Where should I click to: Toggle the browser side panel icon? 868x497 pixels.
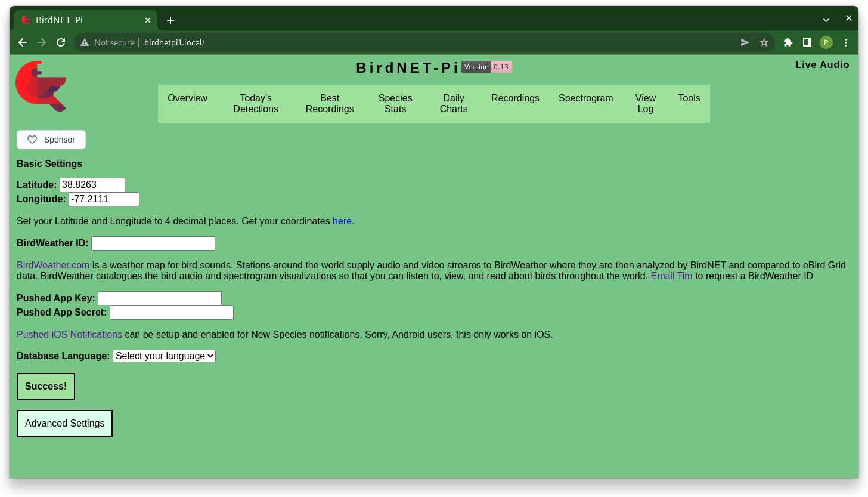point(807,42)
